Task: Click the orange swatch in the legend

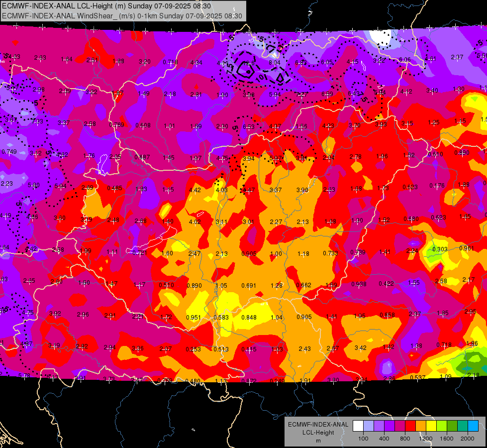Action: (421, 426)
